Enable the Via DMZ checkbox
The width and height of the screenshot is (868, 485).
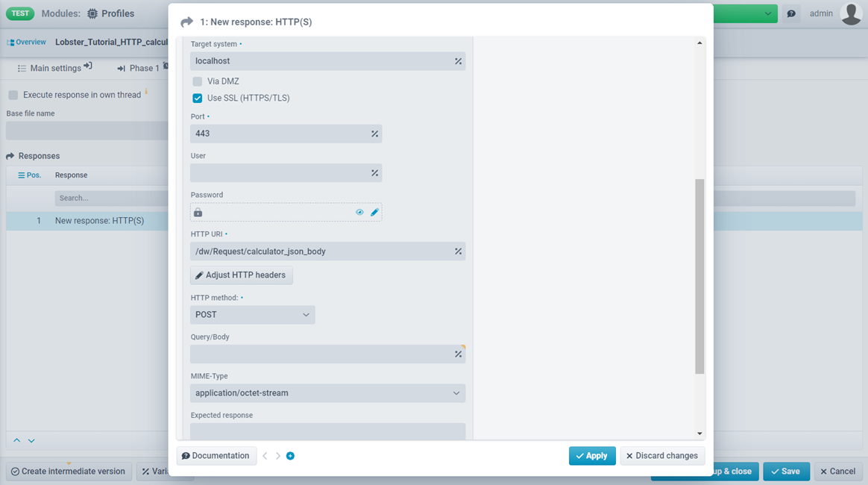pos(198,81)
